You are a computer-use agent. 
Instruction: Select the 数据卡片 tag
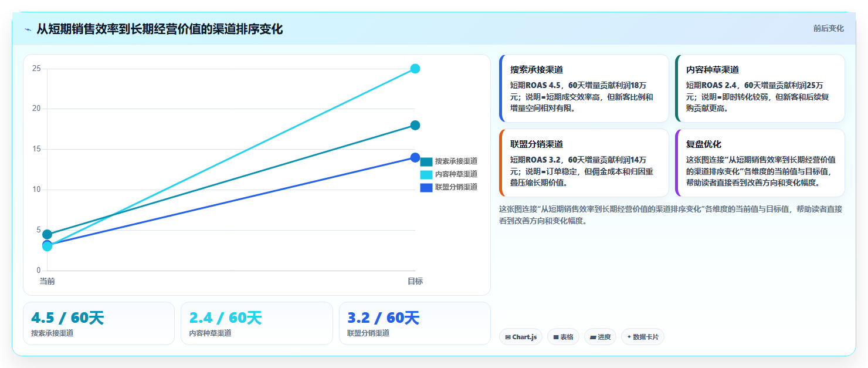click(x=643, y=337)
